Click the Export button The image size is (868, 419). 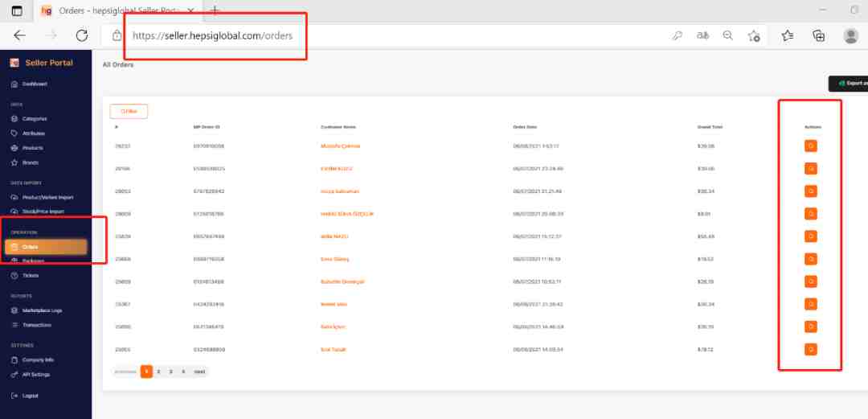point(848,83)
